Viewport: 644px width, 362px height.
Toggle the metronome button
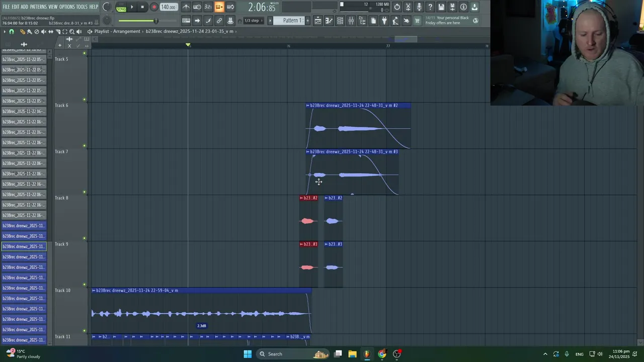pyautogui.click(x=186, y=7)
